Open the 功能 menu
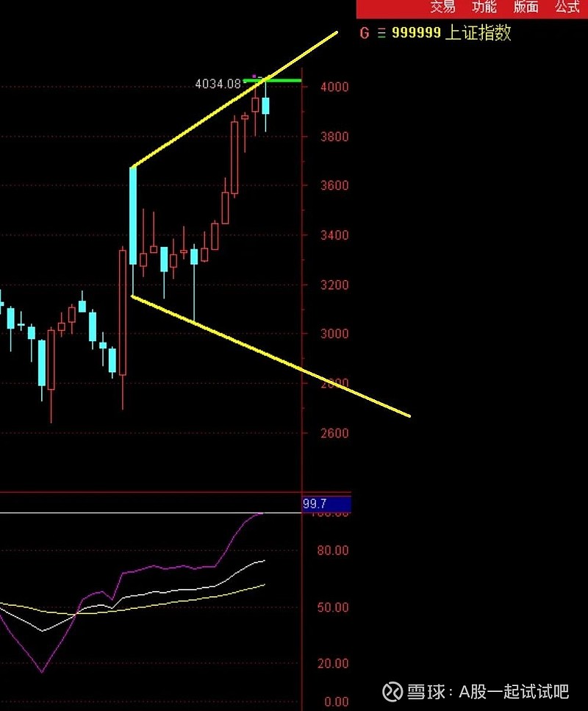This screenshot has width=588, height=711. click(484, 7)
